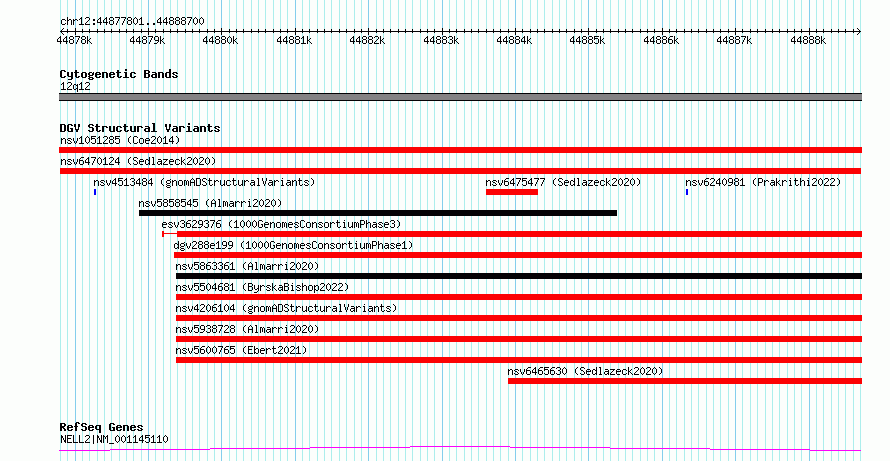The height and width of the screenshot is (461, 890).
Task: Click the DGV Structural Variants track title
Action: click(x=140, y=128)
